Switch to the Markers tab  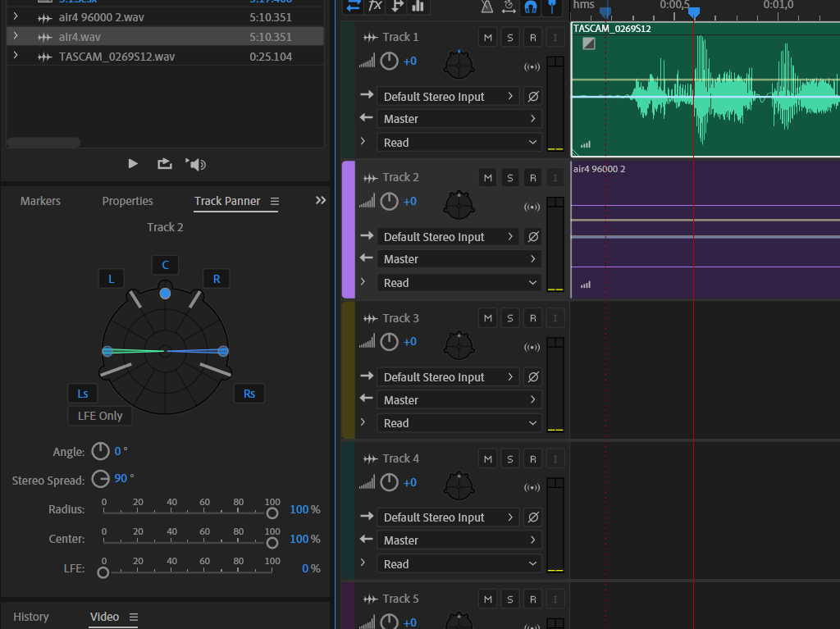(40, 201)
